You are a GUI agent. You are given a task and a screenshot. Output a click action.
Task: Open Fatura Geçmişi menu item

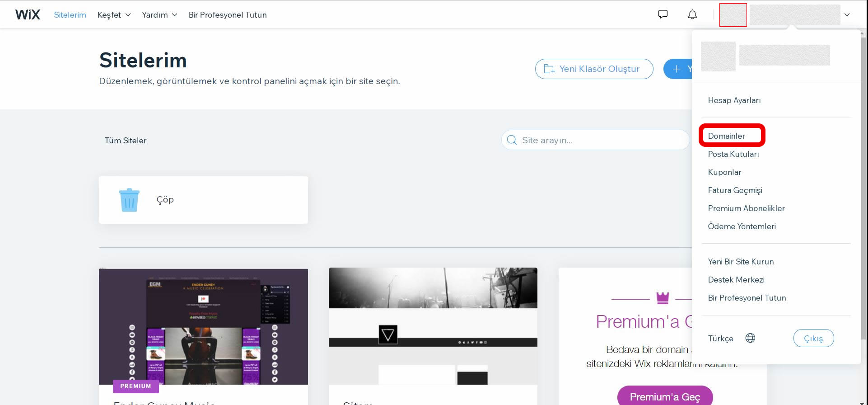click(735, 190)
